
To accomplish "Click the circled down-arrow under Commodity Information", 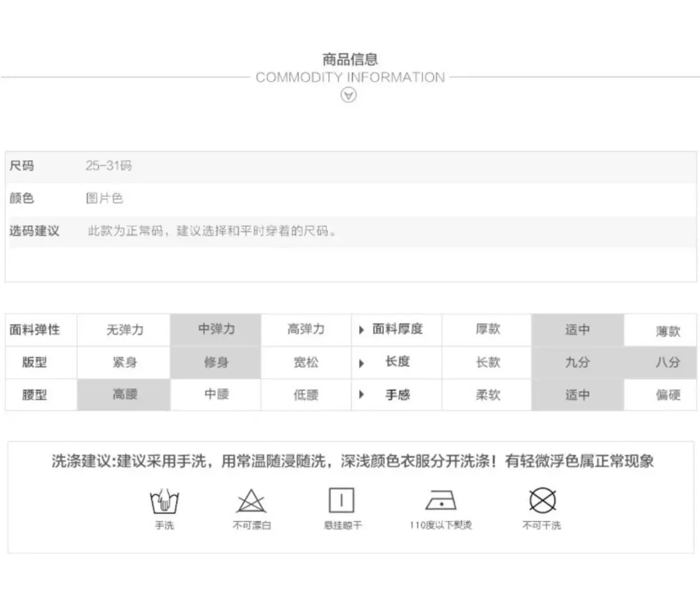I will [349, 95].
